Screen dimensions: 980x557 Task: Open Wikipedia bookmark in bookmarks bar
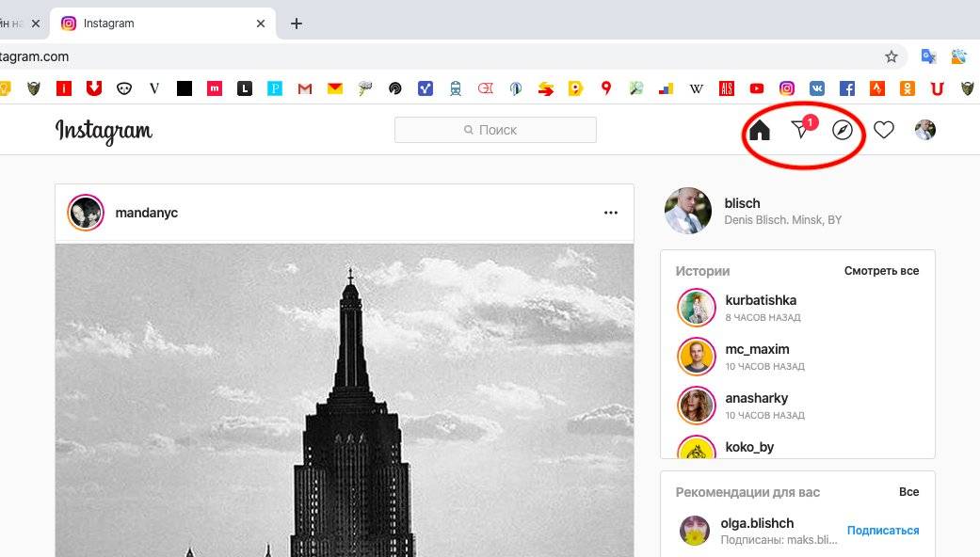[697, 88]
